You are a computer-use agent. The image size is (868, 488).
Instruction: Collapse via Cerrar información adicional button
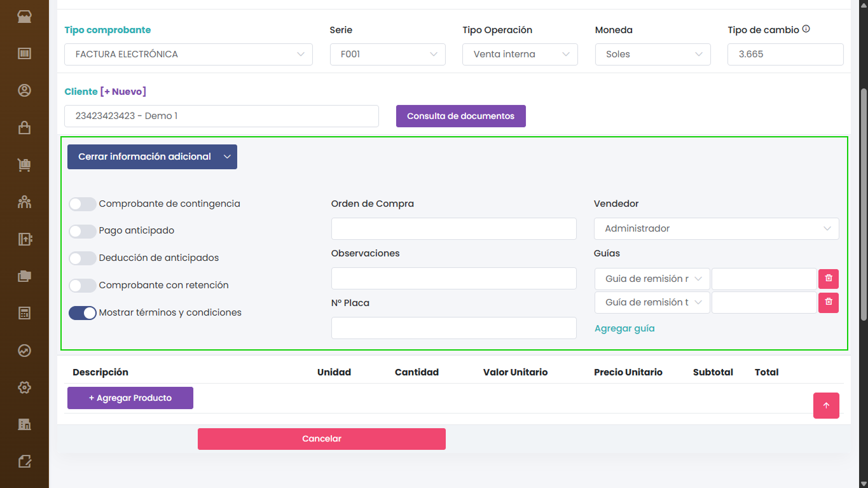[152, 157]
